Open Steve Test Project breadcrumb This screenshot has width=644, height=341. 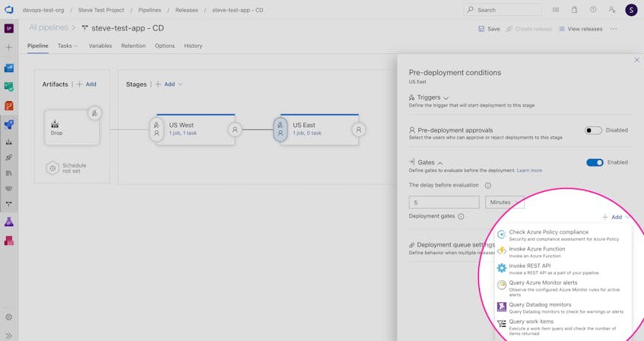101,10
